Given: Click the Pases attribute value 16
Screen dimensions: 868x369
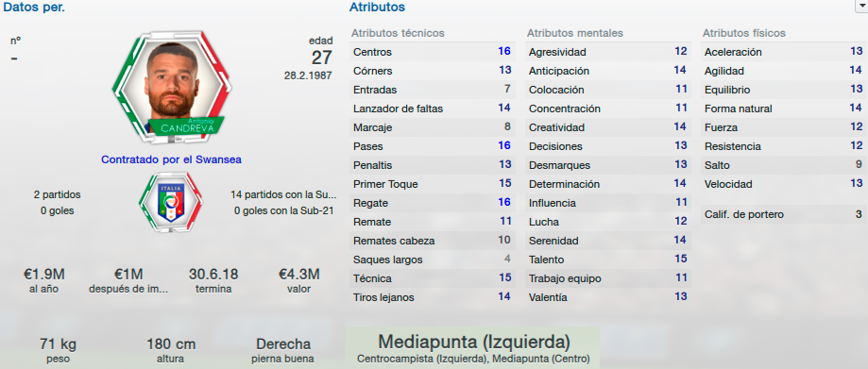Looking at the screenshot, I should click(x=503, y=146).
